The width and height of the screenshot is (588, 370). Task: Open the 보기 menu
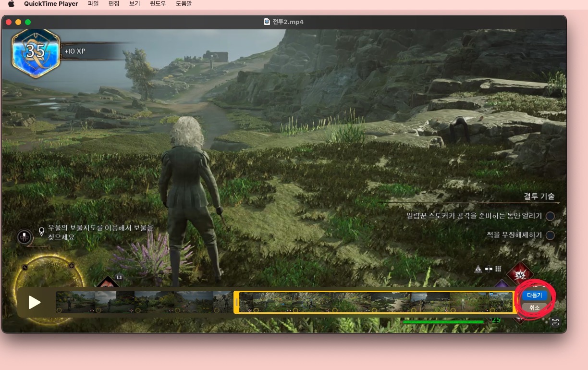(x=135, y=4)
